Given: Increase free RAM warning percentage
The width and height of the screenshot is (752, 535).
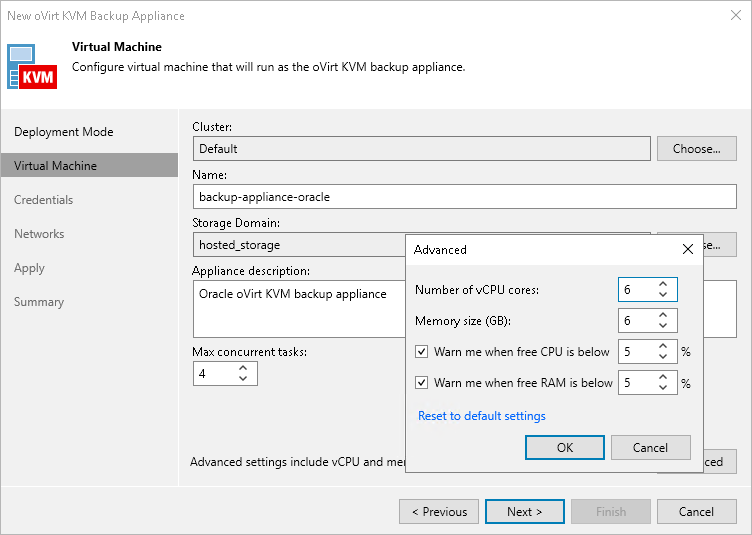Looking at the screenshot, I should [x=663, y=378].
